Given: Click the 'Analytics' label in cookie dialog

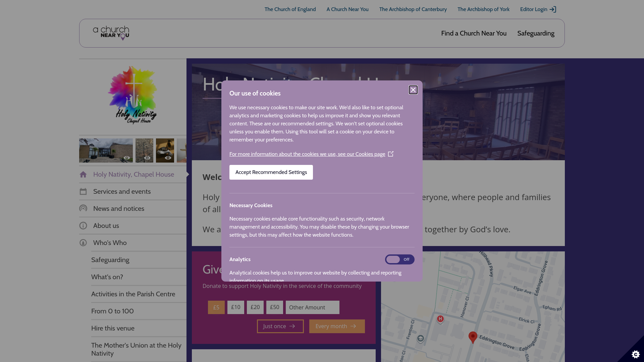Looking at the screenshot, I should (x=240, y=259).
